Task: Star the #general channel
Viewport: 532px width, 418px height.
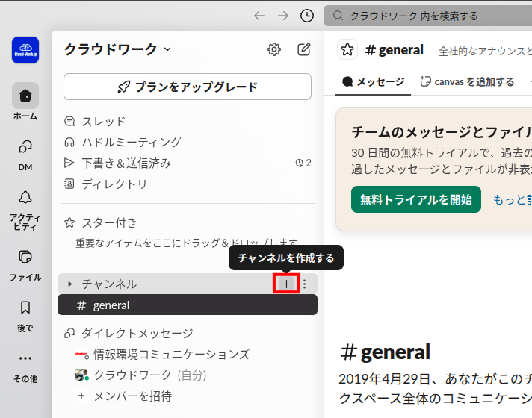Action: [347, 49]
